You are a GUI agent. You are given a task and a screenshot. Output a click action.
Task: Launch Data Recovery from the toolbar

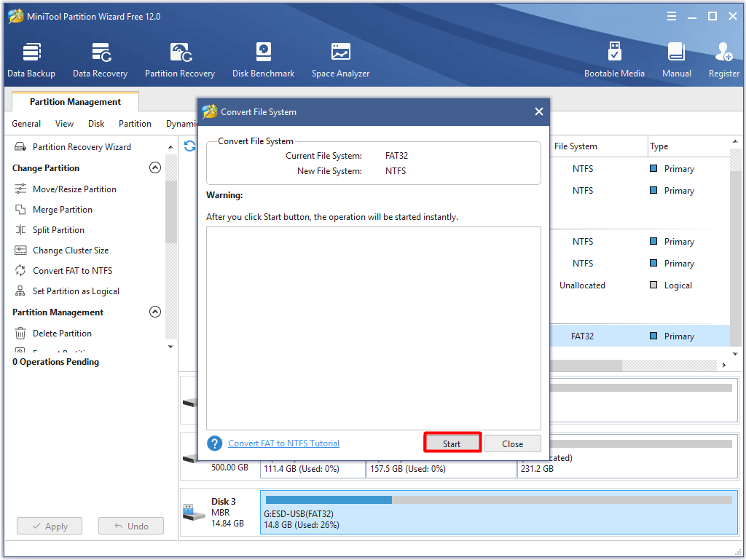[100, 60]
